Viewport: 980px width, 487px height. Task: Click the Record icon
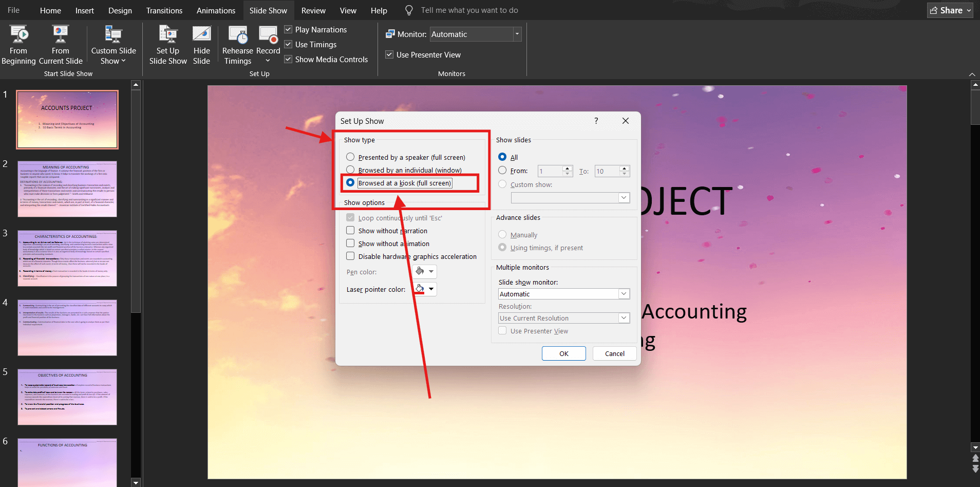point(269,34)
